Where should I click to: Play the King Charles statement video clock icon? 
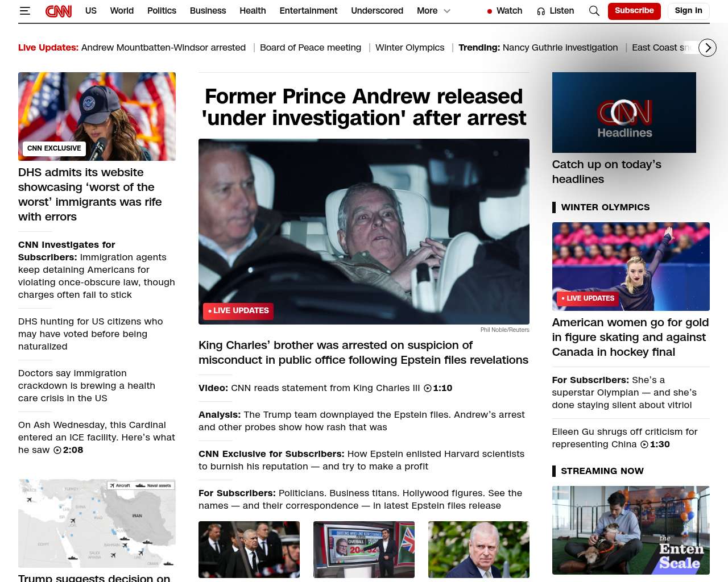(x=428, y=388)
